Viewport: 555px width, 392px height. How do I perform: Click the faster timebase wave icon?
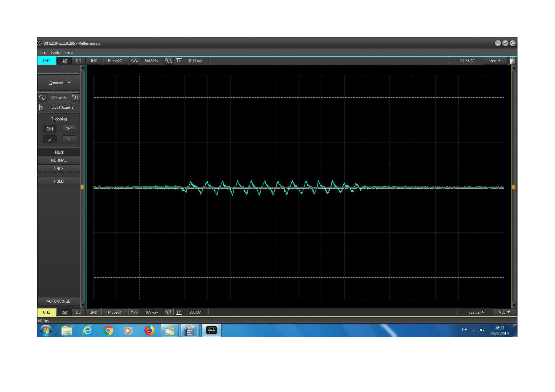click(75, 97)
